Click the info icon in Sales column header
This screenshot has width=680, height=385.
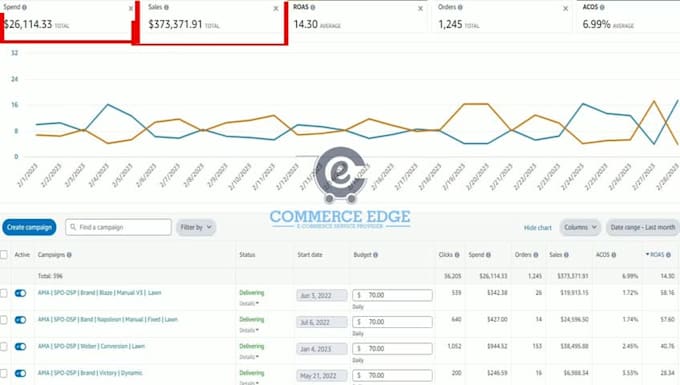coord(566,255)
